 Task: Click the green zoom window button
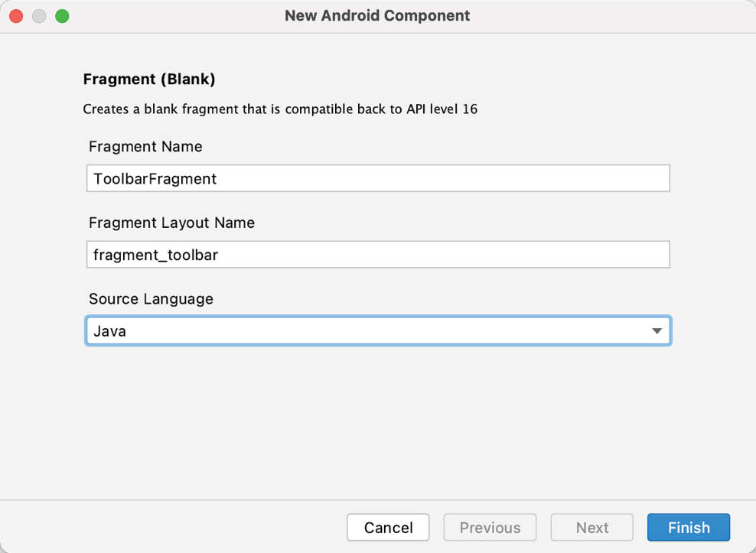pyautogui.click(x=62, y=16)
